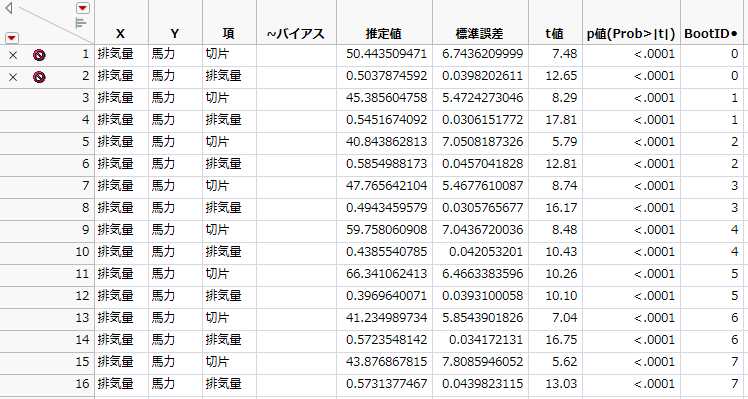The width and height of the screenshot is (748, 399).
Task: Select row number 3
Action: pyautogui.click(x=85, y=98)
